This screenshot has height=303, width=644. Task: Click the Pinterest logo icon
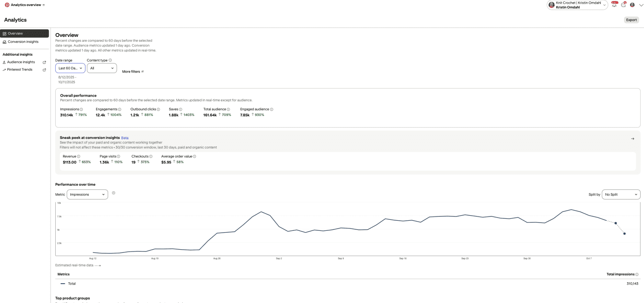(7, 5)
